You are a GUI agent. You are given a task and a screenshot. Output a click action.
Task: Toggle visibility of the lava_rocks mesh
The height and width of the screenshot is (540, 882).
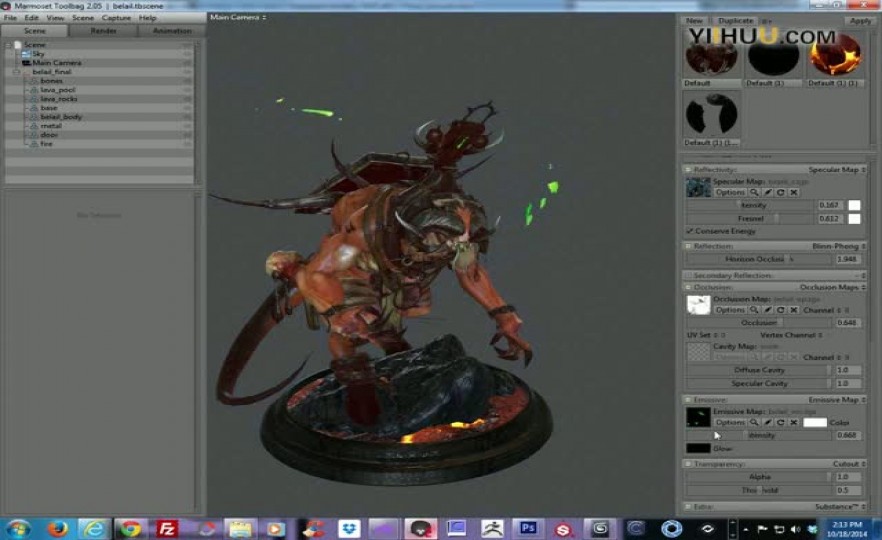click(187, 99)
